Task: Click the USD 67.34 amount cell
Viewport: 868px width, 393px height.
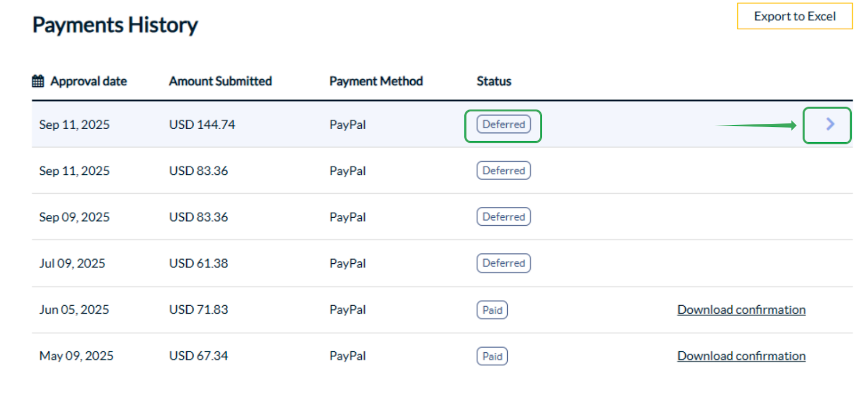Action: coord(199,356)
